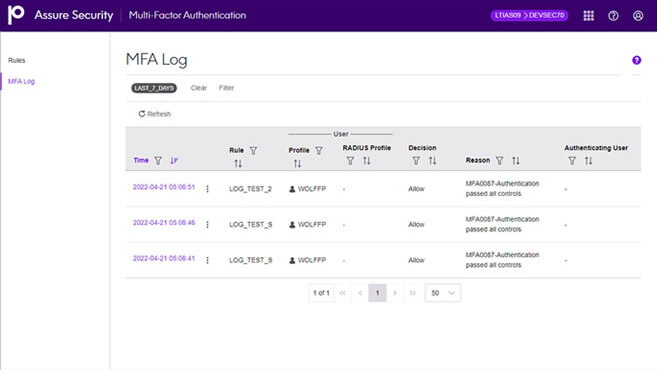Sort the Profile column
657x370 pixels.
click(297, 163)
